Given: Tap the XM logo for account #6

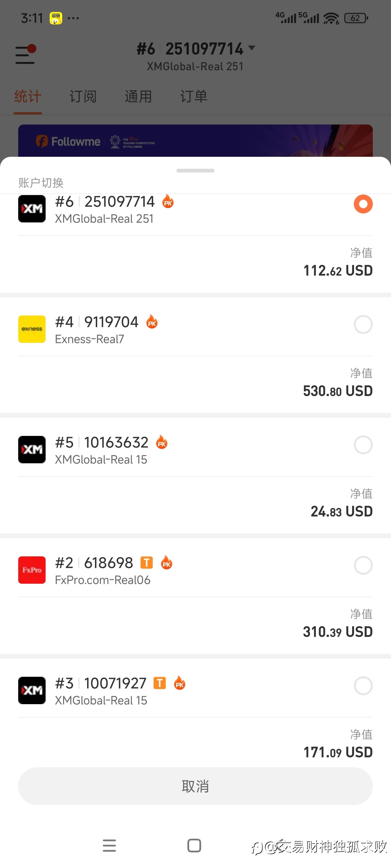Looking at the screenshot, I should pyautogui.click(x=32, y=209).
